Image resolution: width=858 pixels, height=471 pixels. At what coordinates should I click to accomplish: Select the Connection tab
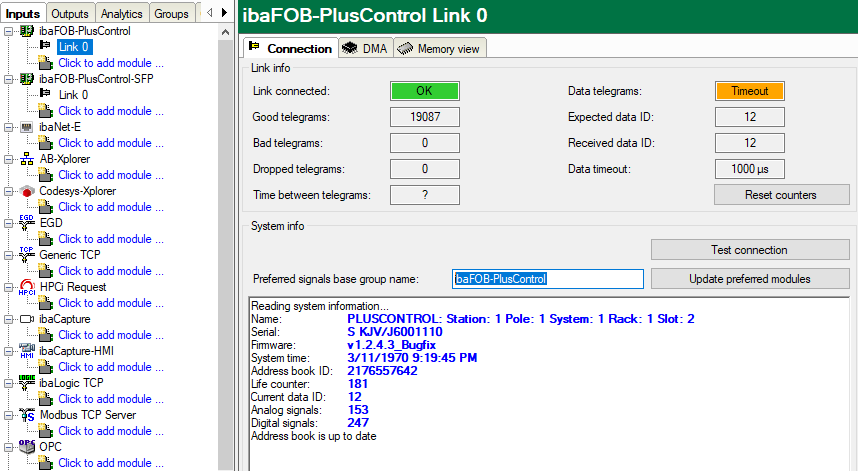pos(291,48)
